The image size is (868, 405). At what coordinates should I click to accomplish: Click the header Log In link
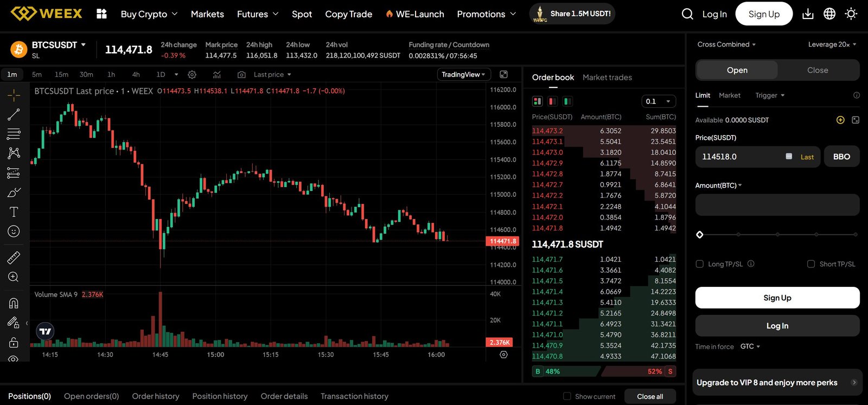(x=714, y=14)
